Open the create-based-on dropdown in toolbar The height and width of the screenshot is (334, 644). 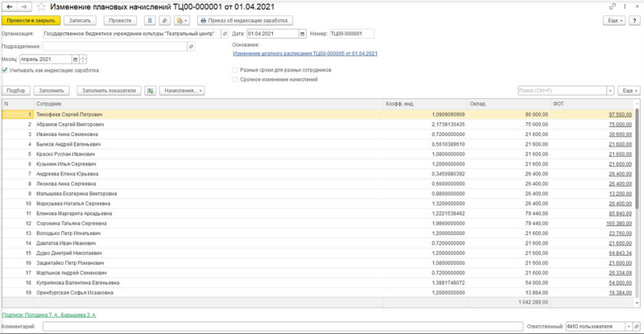point(182,20)
